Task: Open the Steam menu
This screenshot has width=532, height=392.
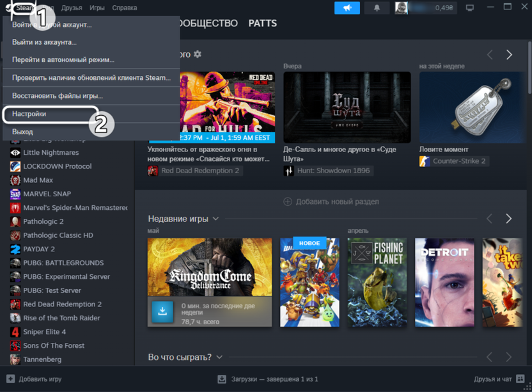Action: click(24, 8)
